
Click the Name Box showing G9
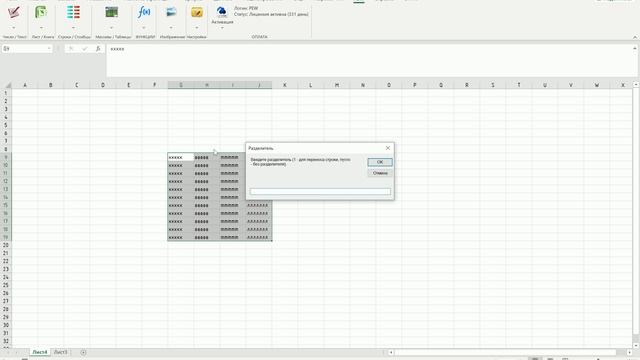[x=24, y=49]
